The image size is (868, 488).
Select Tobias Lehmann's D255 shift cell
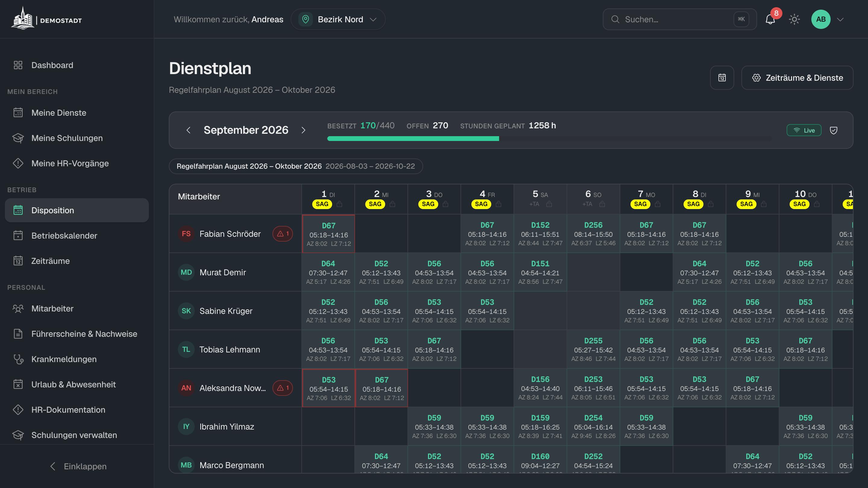click(593, 349)
